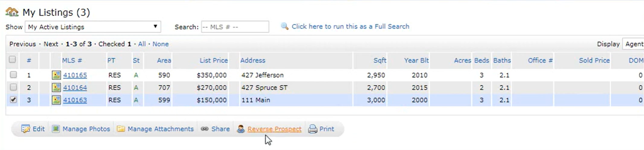Screen dimensions: 644x150
Task: Run this as a Full Search
Action: 350,26
